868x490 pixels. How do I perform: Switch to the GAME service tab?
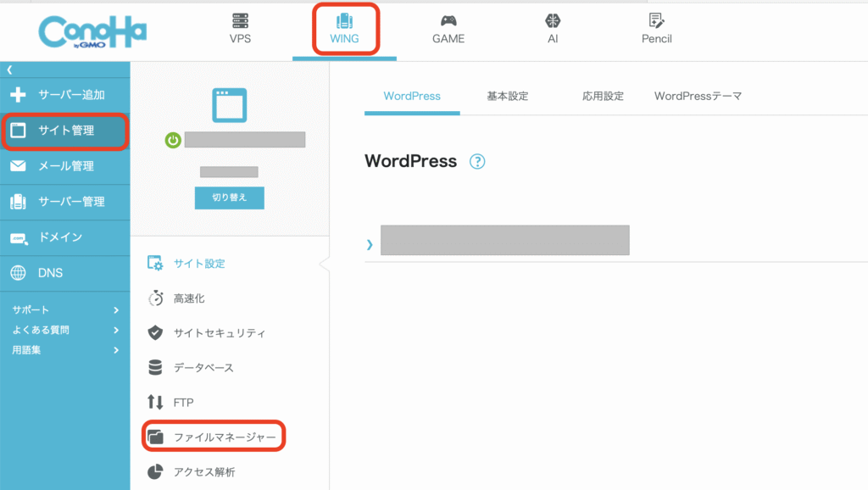[448, 29]
